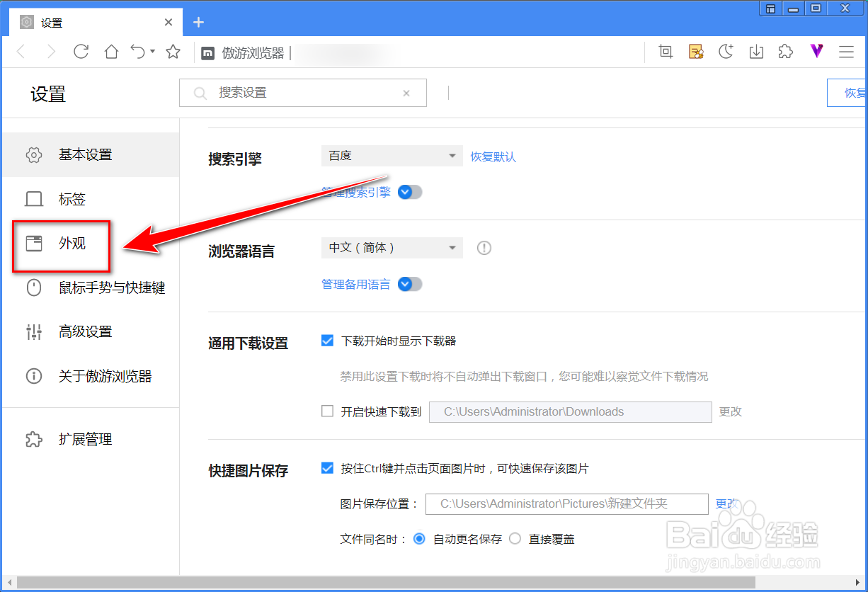Click the sliders icon for 高级设置
This screenshot has height=592, width=868.
(34, 331)
